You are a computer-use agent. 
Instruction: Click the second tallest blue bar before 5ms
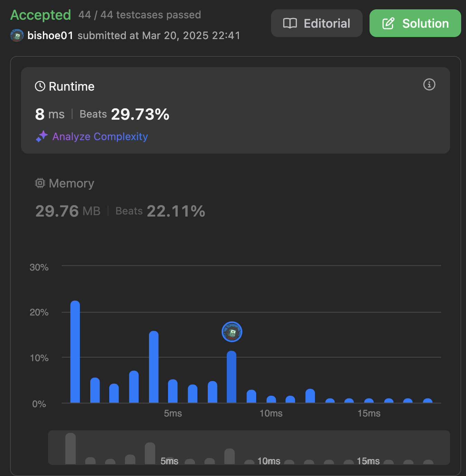154,367
